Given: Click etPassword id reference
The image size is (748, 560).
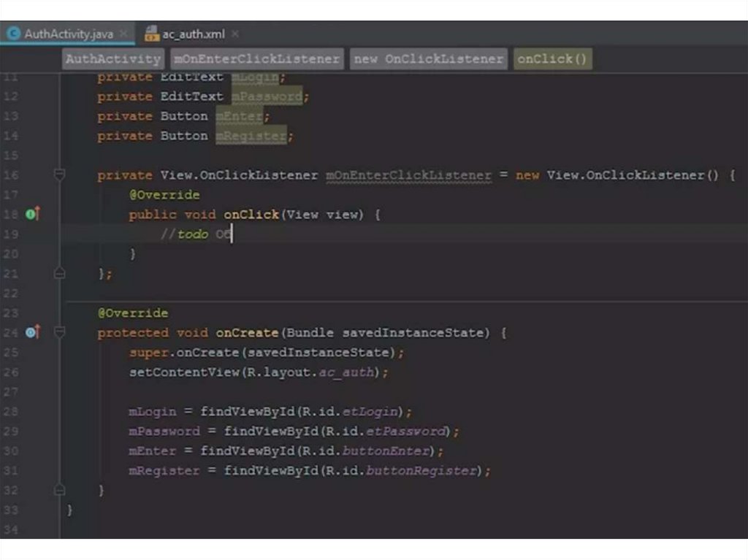Looking at the screenshot, I should 405,431.
